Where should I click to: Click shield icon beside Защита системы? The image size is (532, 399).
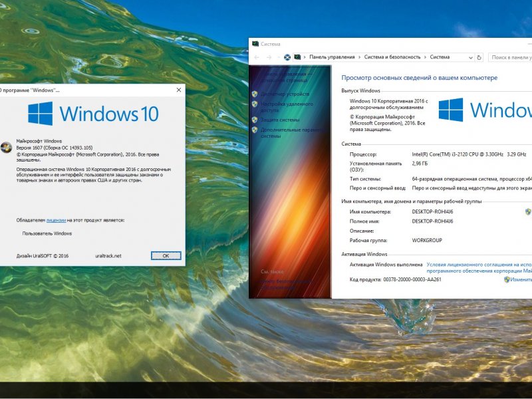[x=255, y=120]
